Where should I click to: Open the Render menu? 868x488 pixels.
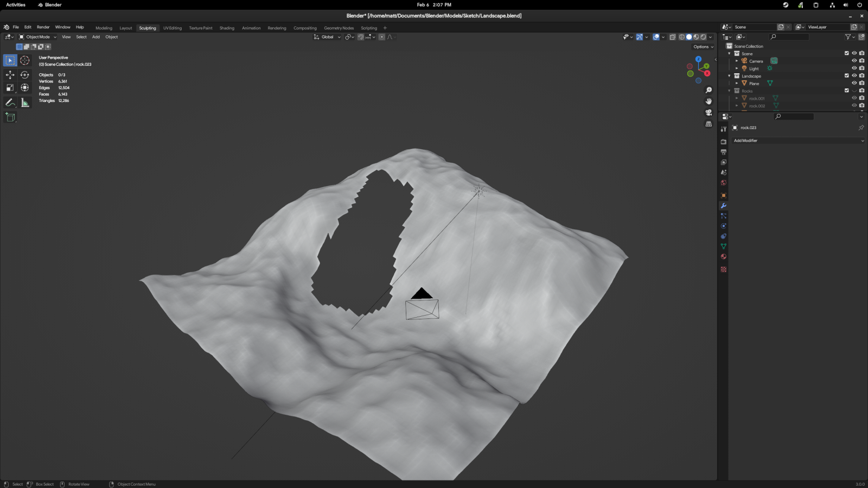43,27
